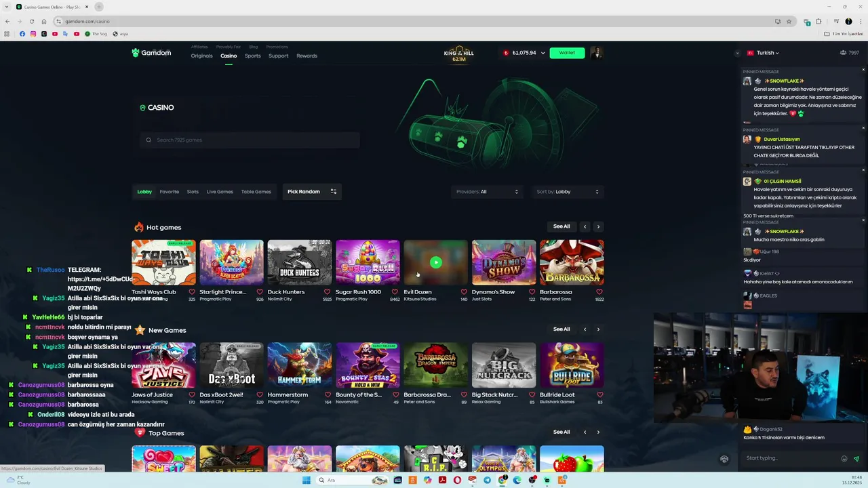Open the Big Stack Nutcrack thumbnail
Screen dimensions: 868x488
click(x=504, y=365)
